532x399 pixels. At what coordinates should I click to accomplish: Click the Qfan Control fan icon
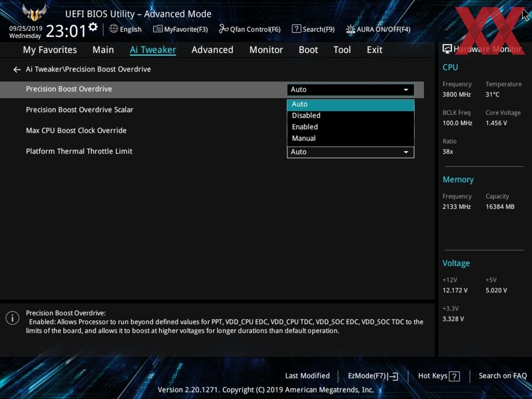[x=223, y=29]
